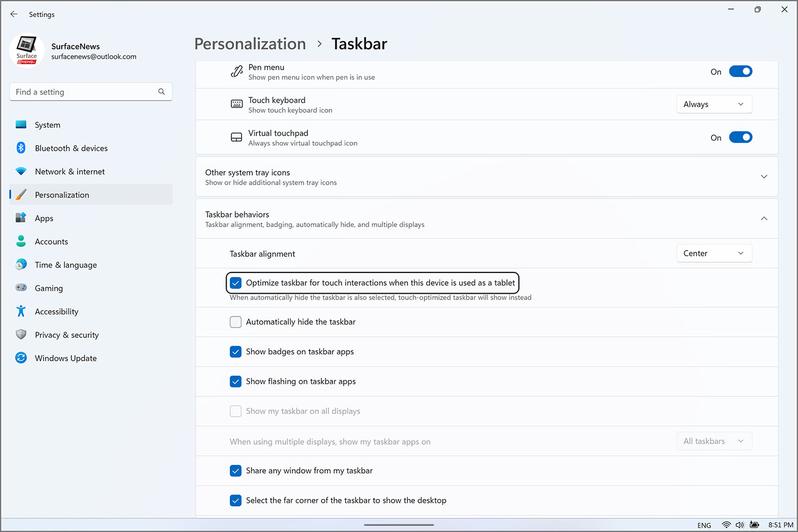Click the Bluetooth & devices icon

[21, 148]
